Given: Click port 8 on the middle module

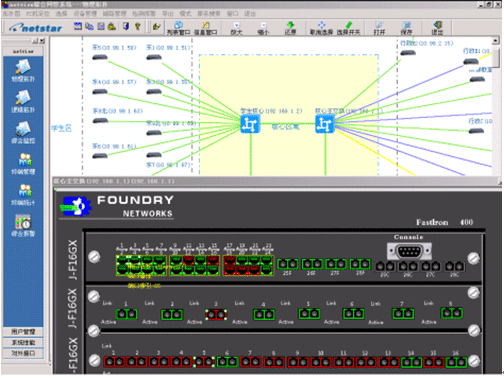Looking at the screenshot, I should [x=452, y=313].
